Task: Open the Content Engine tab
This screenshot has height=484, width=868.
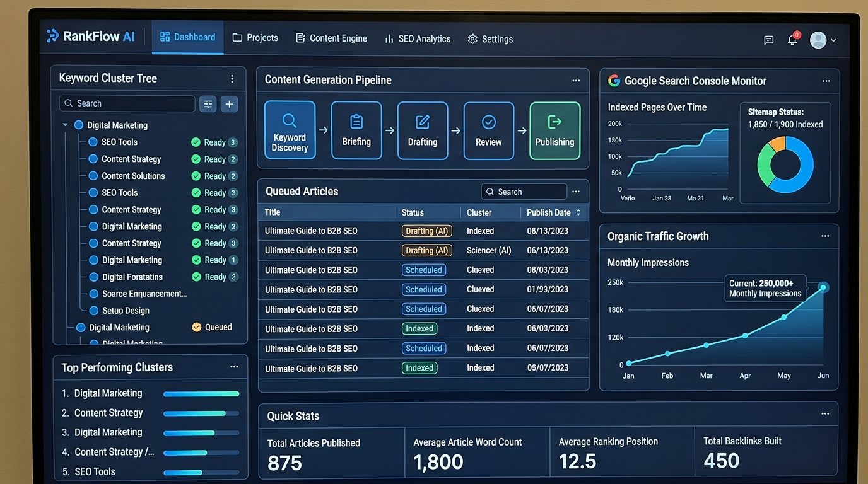Action: (x=331, y=38)
